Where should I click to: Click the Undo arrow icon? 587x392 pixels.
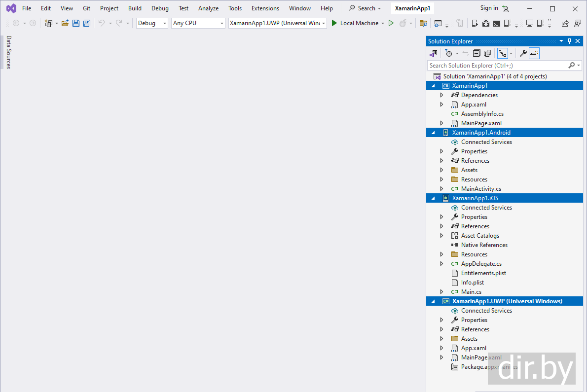[x=102, y=23]
